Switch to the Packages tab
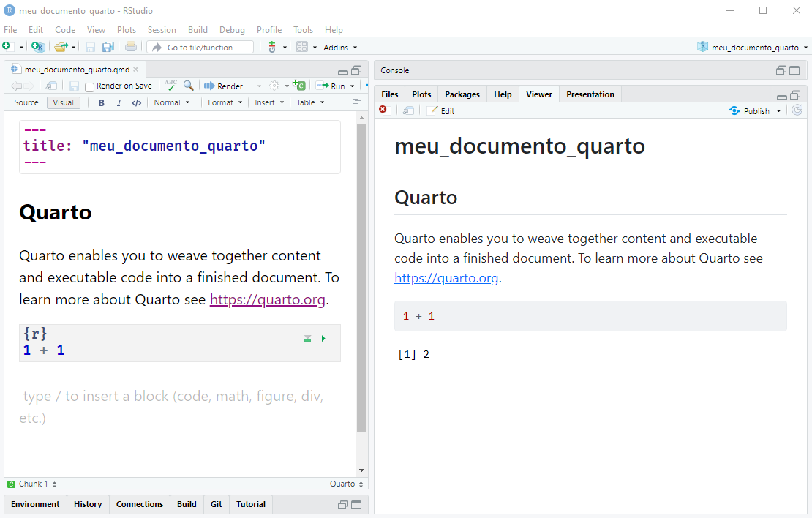The width and height of the screenshot is (812, 518). (462, 94)
